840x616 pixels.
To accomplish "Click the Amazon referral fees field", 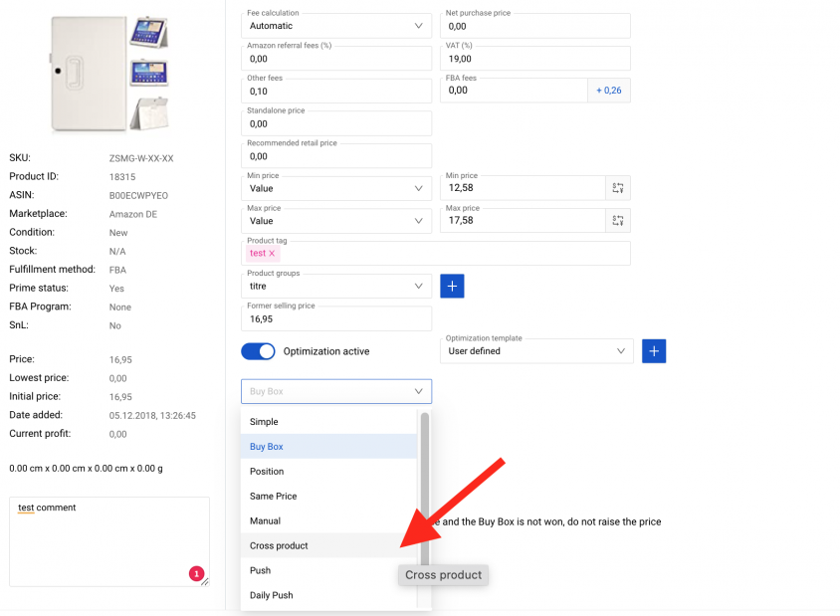I will point(336,59).
